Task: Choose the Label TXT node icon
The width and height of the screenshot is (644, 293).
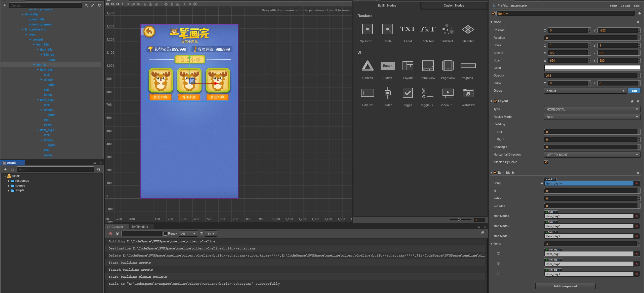Action: click(x=408, y=29)
